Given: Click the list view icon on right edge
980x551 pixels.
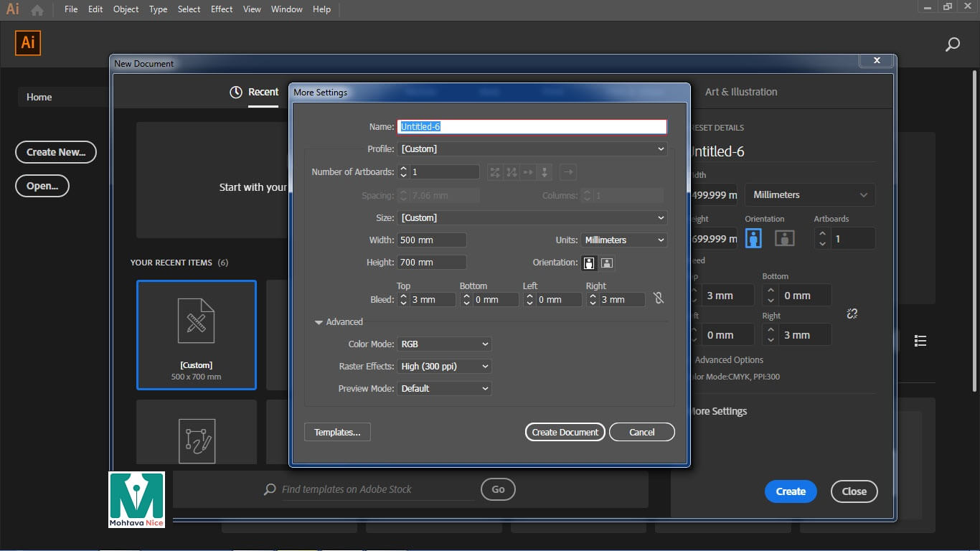Looking at the screenshot, I should [x=920, y=341].
